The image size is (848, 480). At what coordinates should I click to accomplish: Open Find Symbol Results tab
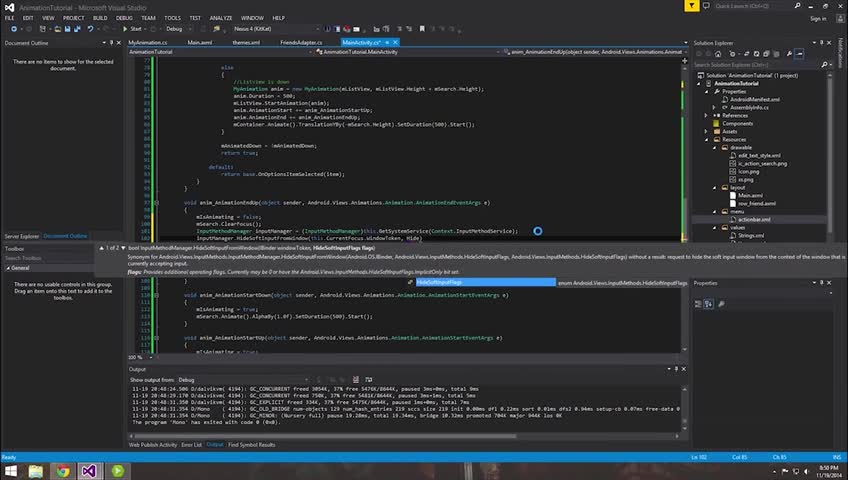(x=251, y=445)
